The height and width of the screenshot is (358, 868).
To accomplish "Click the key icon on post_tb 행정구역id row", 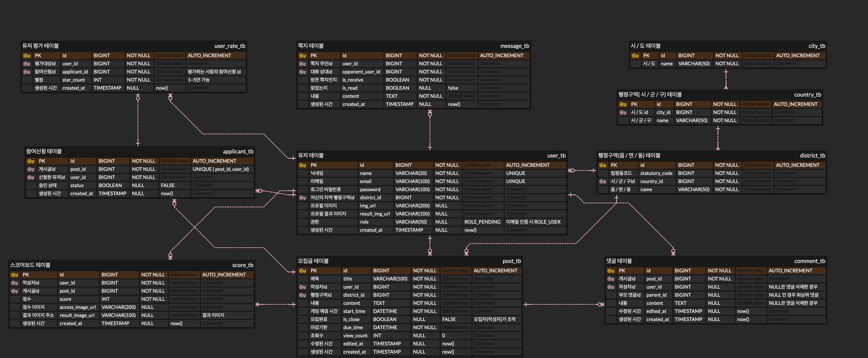I will click(303, 295).
